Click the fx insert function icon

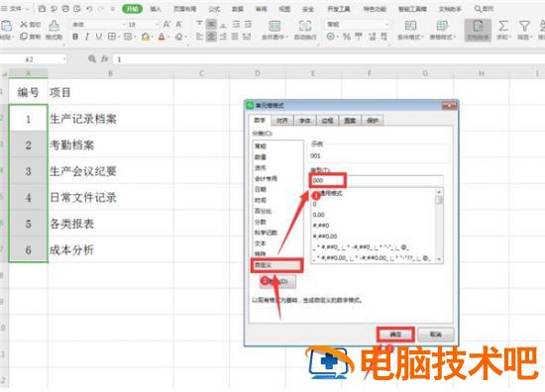tap(105, 59)
